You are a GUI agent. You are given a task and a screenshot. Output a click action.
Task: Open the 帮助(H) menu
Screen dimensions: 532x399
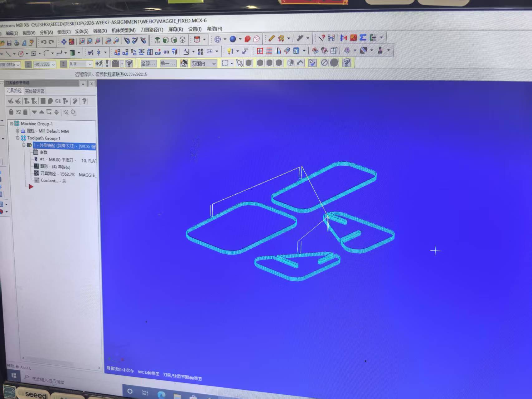pyautogui.click(x=215, y=29)
